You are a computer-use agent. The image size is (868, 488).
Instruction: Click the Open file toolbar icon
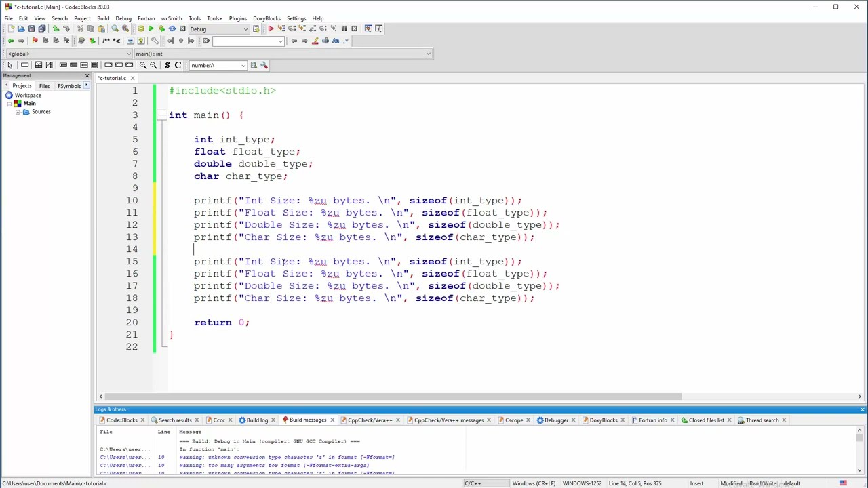tap(21, 28)
